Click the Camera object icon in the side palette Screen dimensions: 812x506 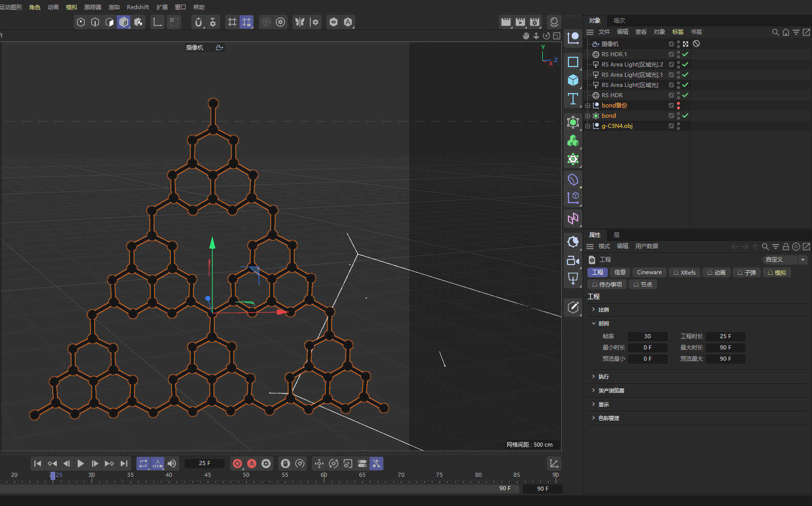point(573,260)
